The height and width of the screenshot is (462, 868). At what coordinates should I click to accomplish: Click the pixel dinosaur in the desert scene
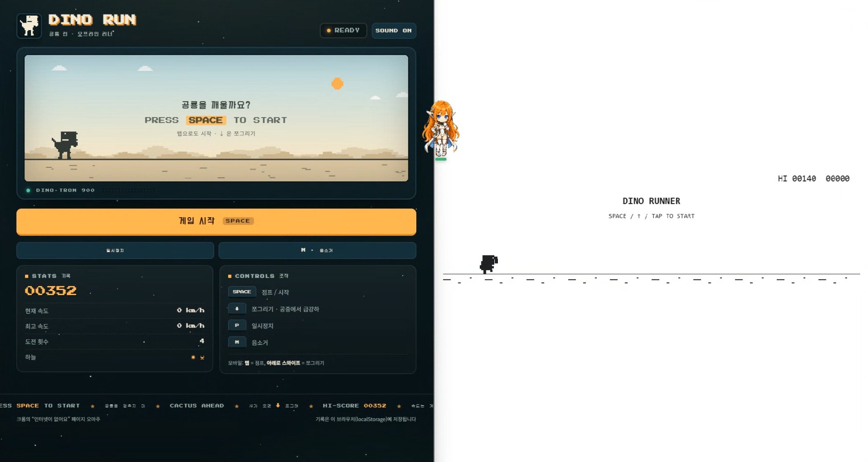tap(65, 145)
